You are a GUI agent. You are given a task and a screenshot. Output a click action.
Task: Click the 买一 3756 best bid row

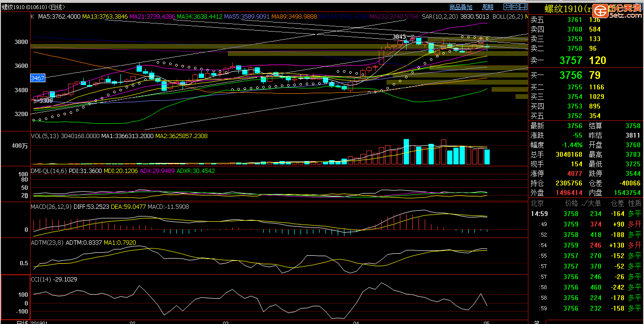pos(586,75)
